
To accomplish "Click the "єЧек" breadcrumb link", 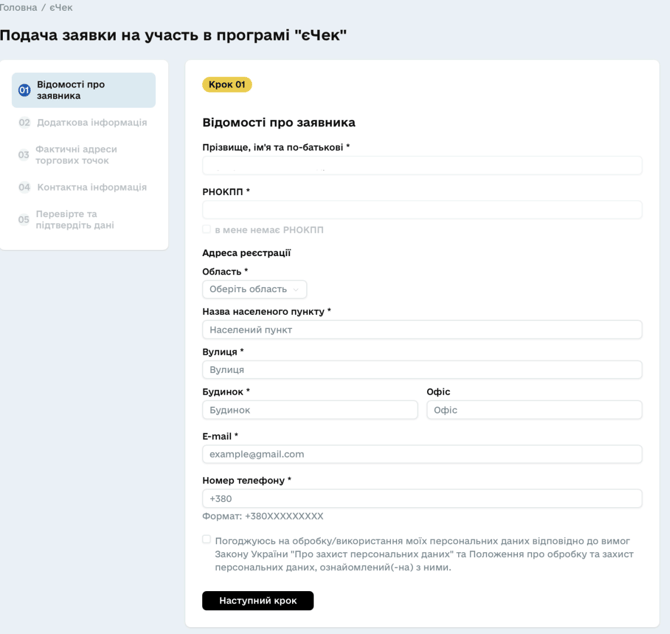I will point(61,7).
